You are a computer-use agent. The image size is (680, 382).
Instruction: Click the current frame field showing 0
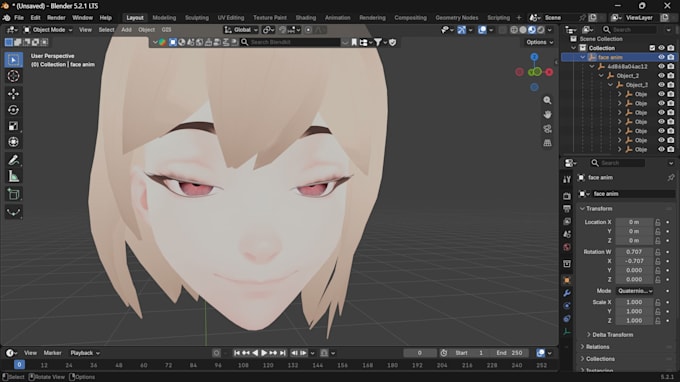click(x=420, y=353)
